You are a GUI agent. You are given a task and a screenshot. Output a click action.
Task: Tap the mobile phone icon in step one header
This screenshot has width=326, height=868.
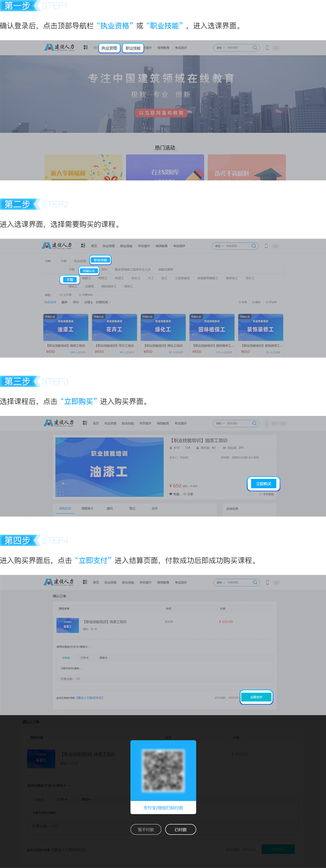[267, 47]
